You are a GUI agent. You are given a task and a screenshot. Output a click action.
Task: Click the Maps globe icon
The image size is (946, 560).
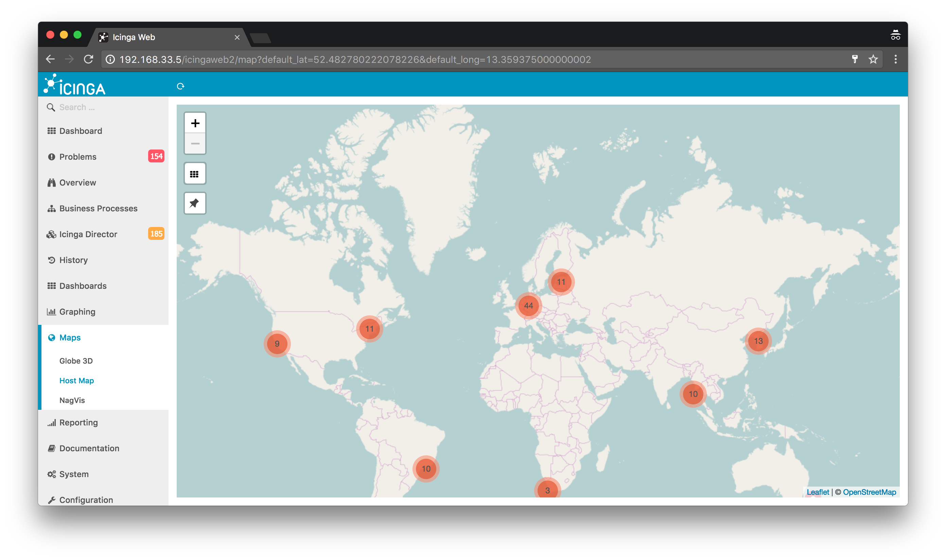coord(51,338)
